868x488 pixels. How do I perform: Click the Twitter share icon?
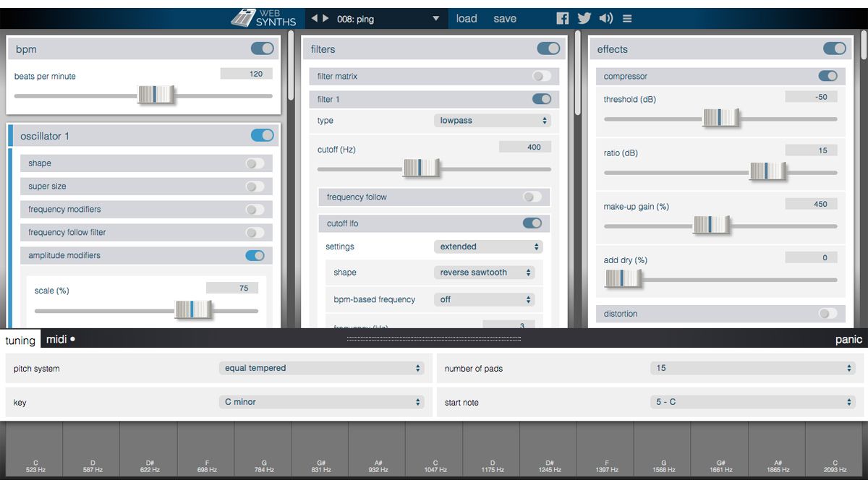coord(584,18)
